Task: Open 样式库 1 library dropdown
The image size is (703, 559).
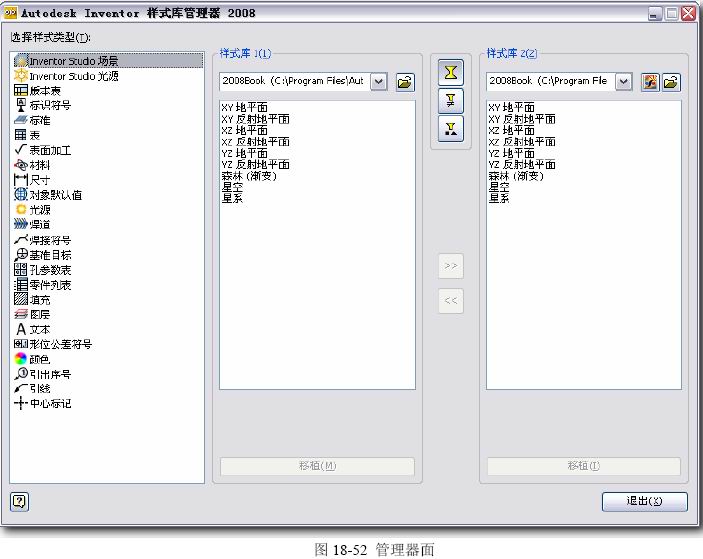Action: 379,82
